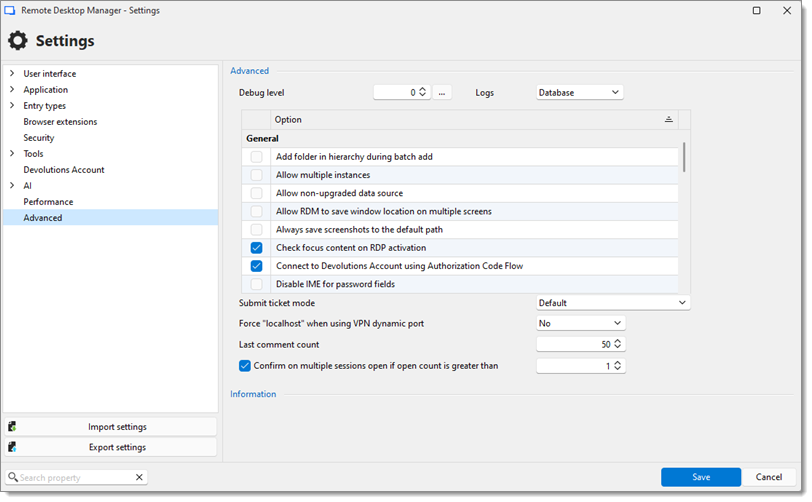Enable Disable IME for password fields checkbox

(x=256, y=284)
